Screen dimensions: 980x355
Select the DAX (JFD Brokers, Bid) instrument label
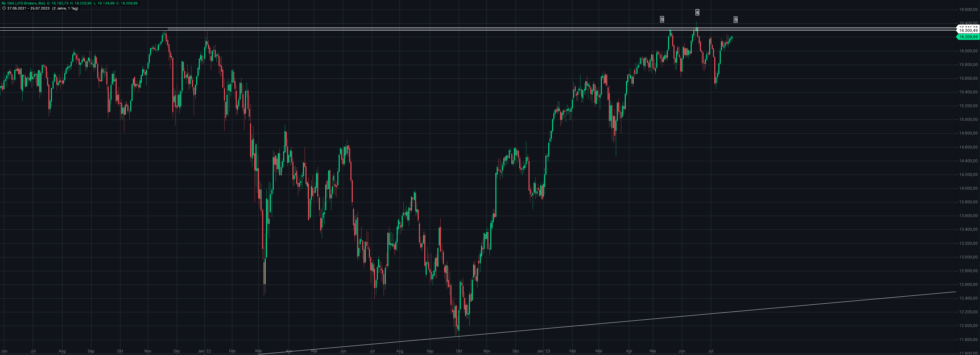(26, 3)
